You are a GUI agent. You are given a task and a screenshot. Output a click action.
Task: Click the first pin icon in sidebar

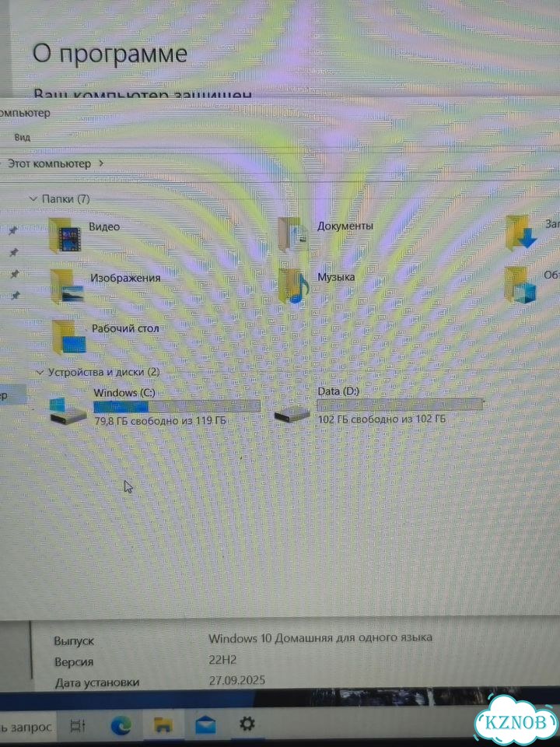[x=13, y=230]
